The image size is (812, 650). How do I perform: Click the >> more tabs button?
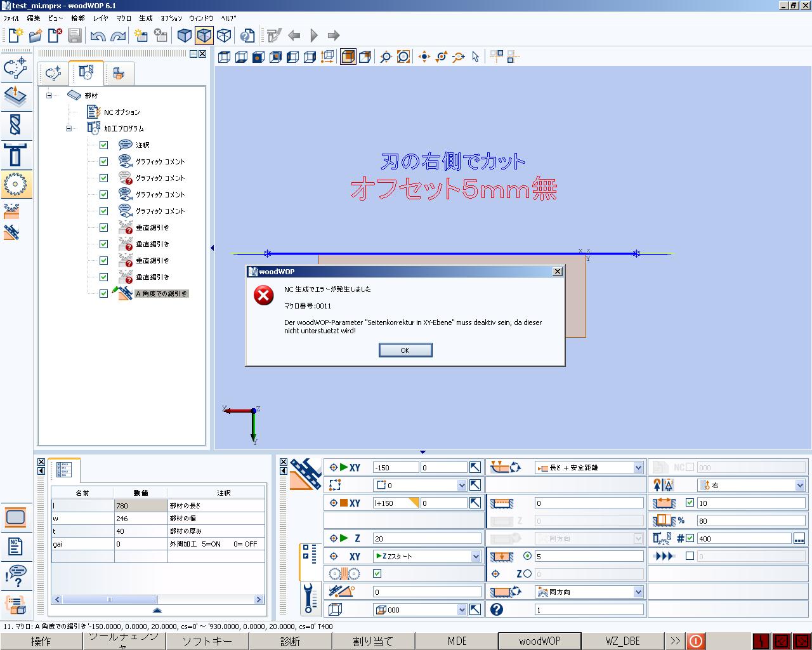tap(675, 641)
